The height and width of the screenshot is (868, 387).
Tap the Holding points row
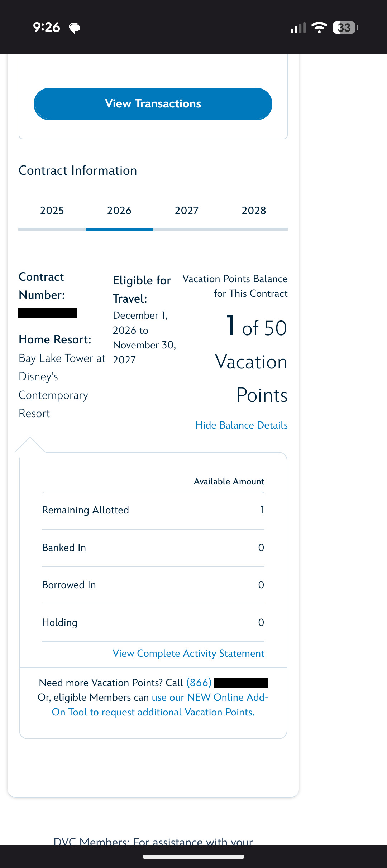(x=153, y=623)
